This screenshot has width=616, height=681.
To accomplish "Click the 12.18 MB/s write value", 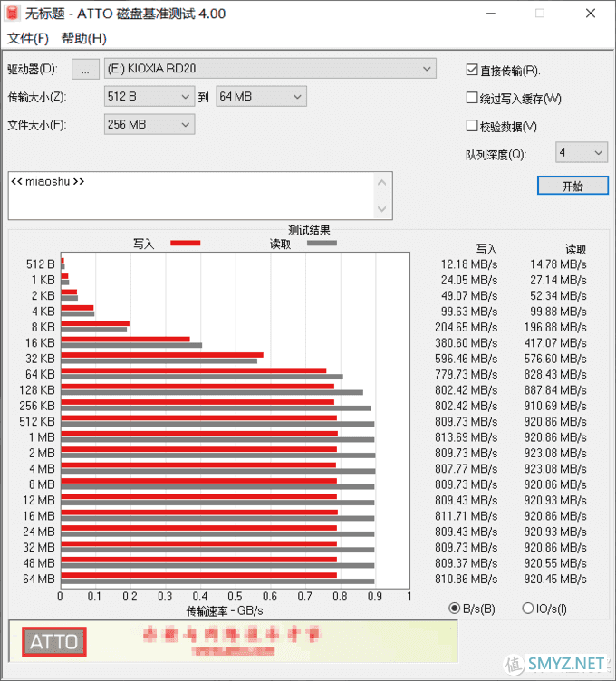I will point(469,264).
